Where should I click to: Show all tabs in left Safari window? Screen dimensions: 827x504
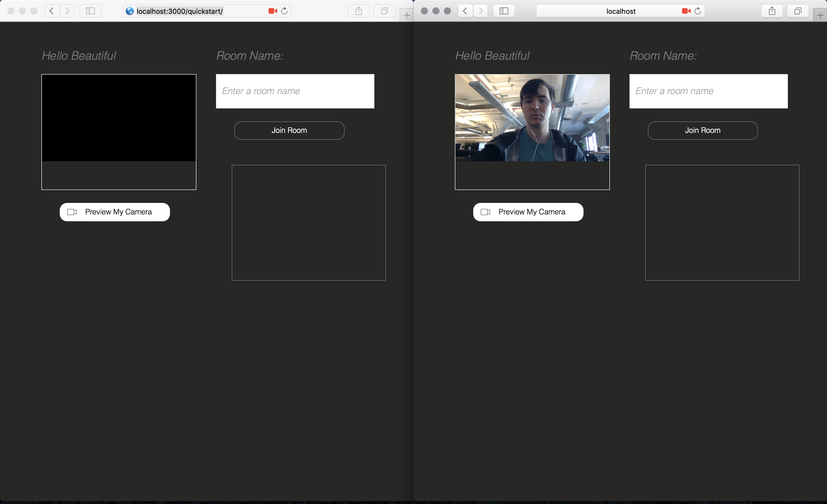point(384,11)
